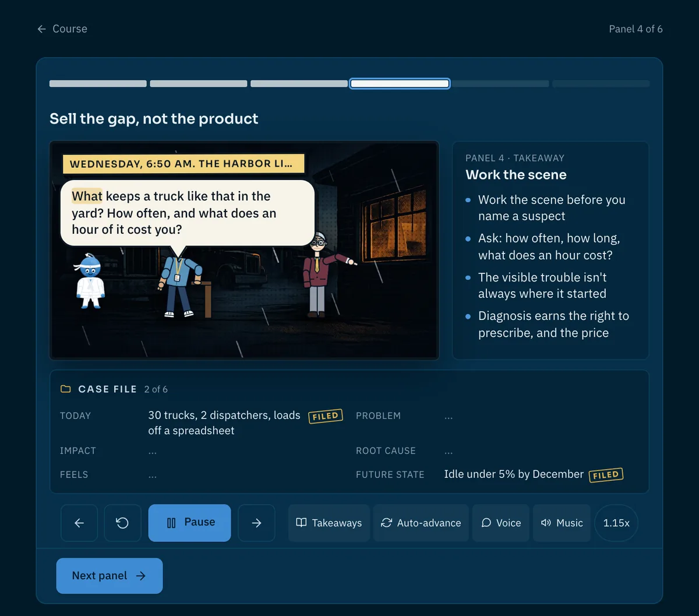Skip forward with the right arrow button
Image resolution: width=699 pixels, height=616 pixels.
click(x=256, y=523)
